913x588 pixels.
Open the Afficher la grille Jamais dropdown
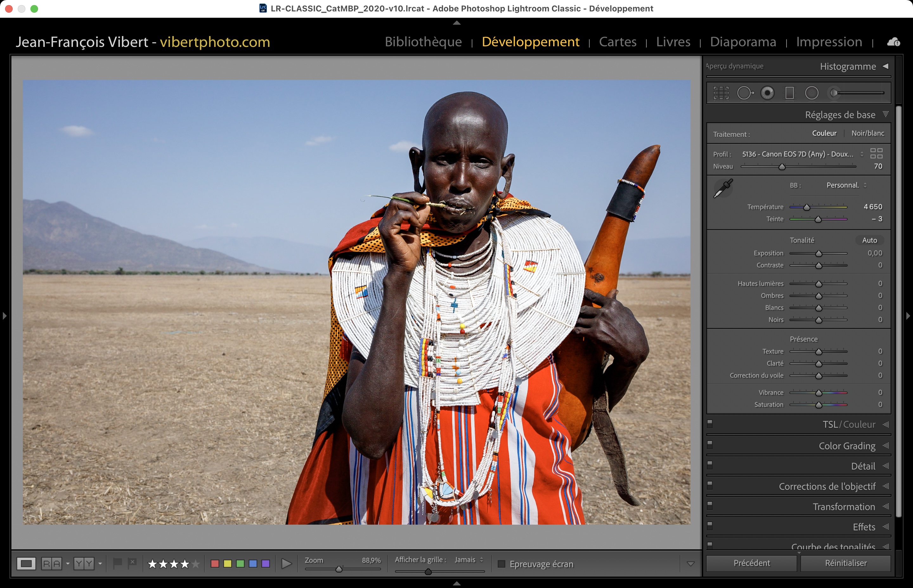pos(469,560)
